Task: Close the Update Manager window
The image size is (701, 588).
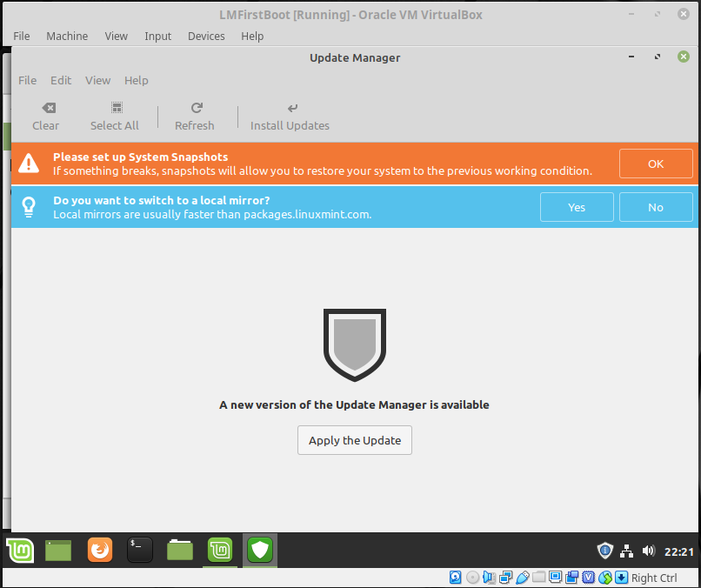Action: click(683, 57)
